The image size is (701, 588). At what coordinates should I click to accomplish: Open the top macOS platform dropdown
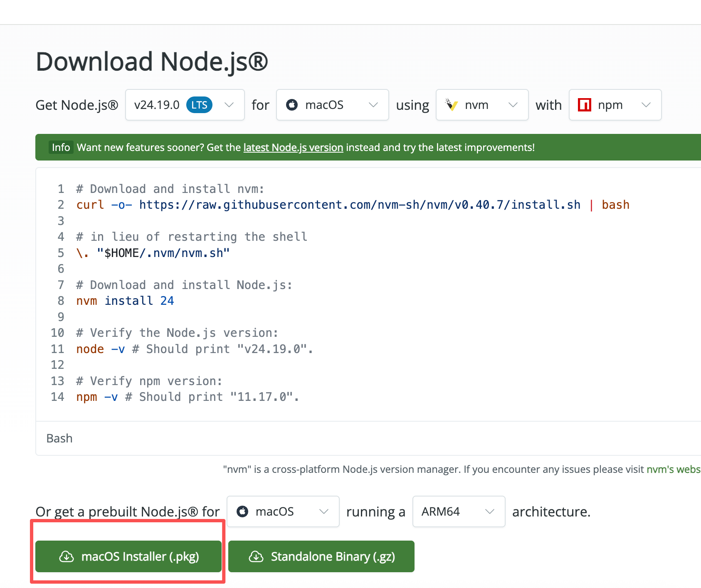coord(333,105)
